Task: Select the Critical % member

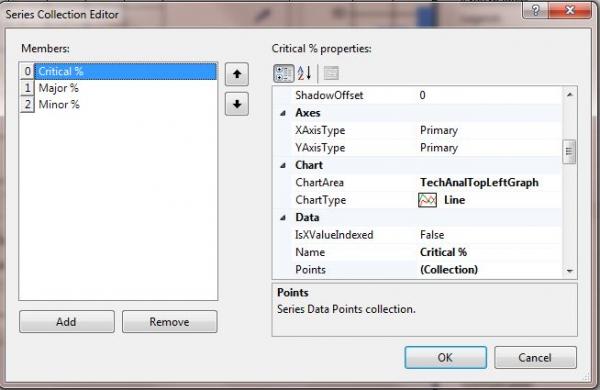Action: (x=126, y=72)
